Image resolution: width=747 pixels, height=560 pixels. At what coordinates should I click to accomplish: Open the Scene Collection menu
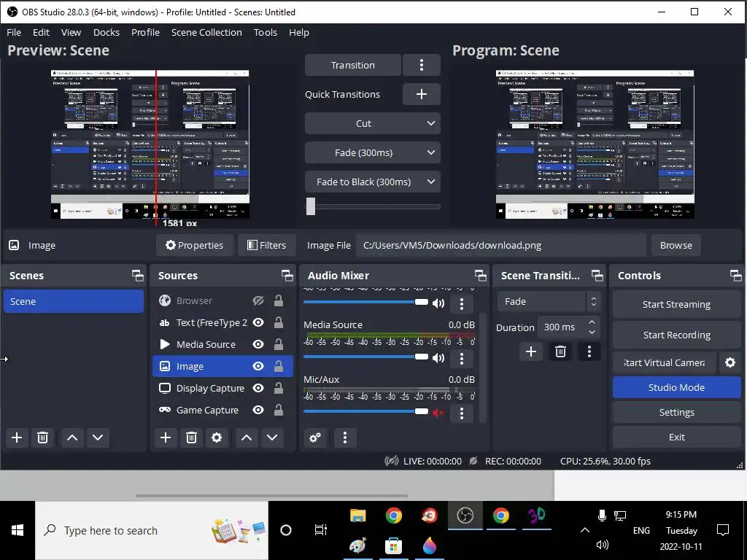(206, 32)
